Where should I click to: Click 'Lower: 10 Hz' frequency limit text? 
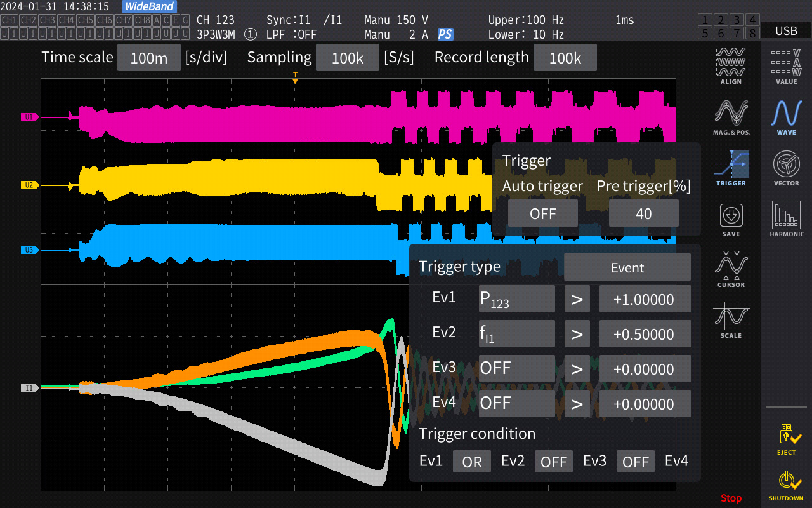[526, 34]
